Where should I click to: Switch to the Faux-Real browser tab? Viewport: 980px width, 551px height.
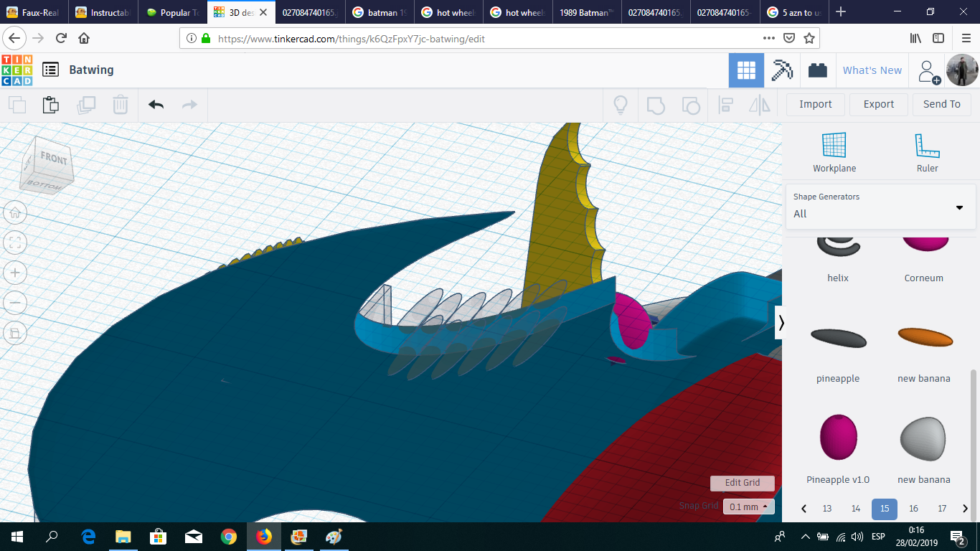point(34,12)
